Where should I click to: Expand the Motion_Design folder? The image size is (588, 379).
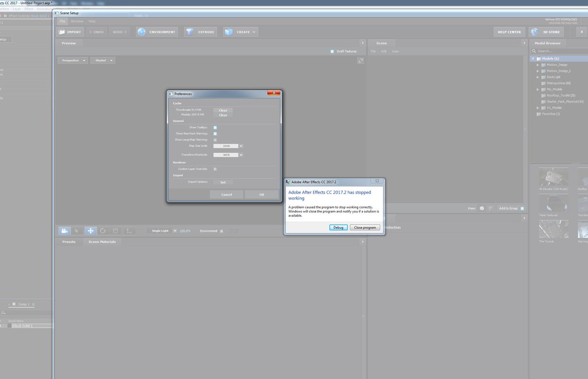coord(538,65)
